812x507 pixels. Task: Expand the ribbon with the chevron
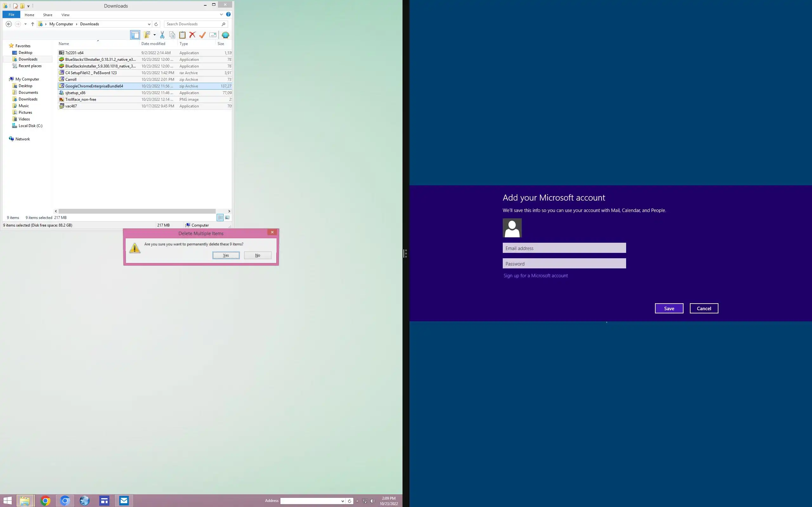[x=221, y=15]
